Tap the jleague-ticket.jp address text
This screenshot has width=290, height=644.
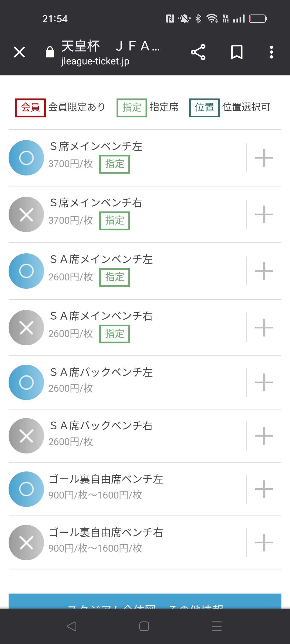tap(95, 61)
